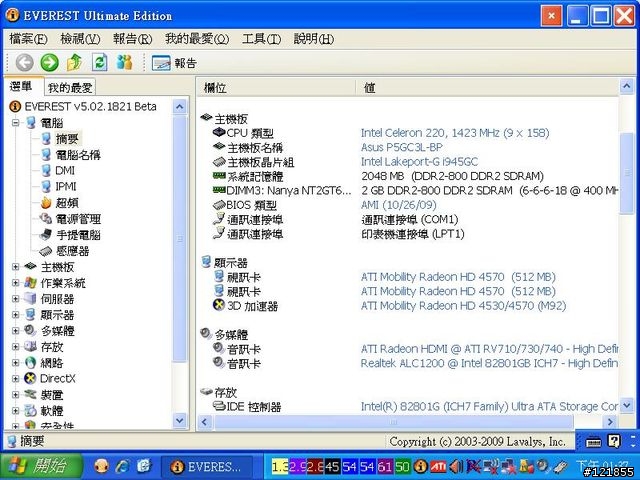640x480 pixels.
Task: Select 感應器 sensor item
Action: pos(72,251)
